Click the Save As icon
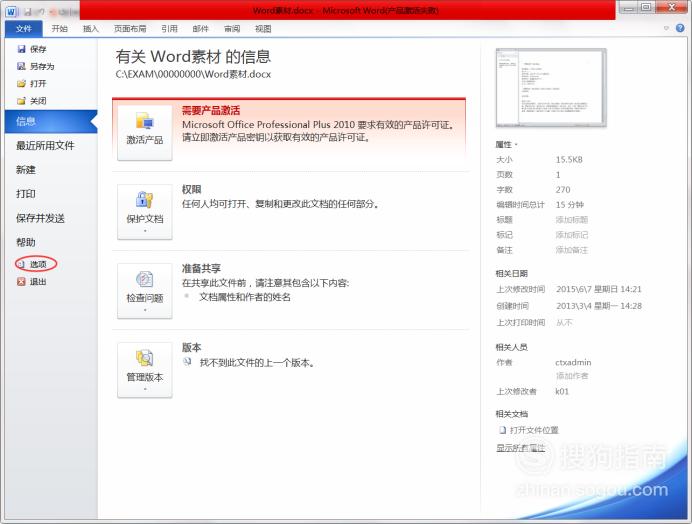 (x=21, y=66)
